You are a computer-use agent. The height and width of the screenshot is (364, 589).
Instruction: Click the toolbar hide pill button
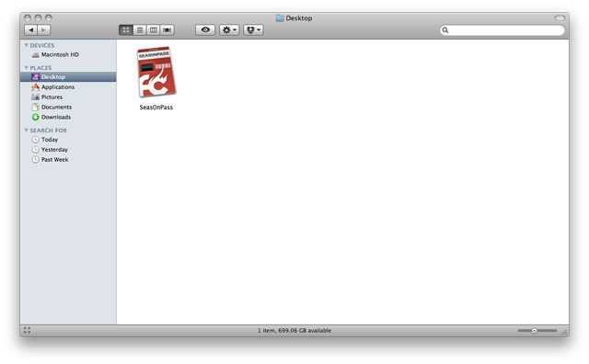(x=560, y=17)
